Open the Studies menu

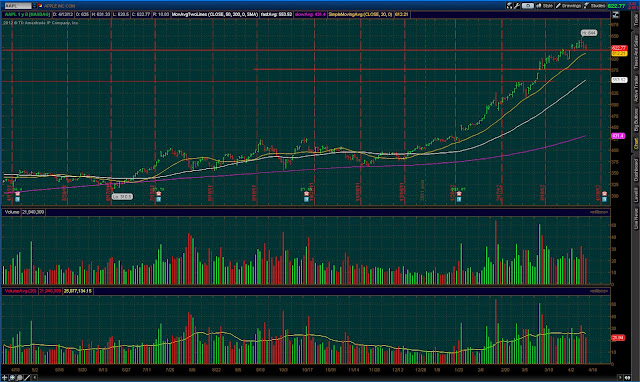click(x=595, y=6)
